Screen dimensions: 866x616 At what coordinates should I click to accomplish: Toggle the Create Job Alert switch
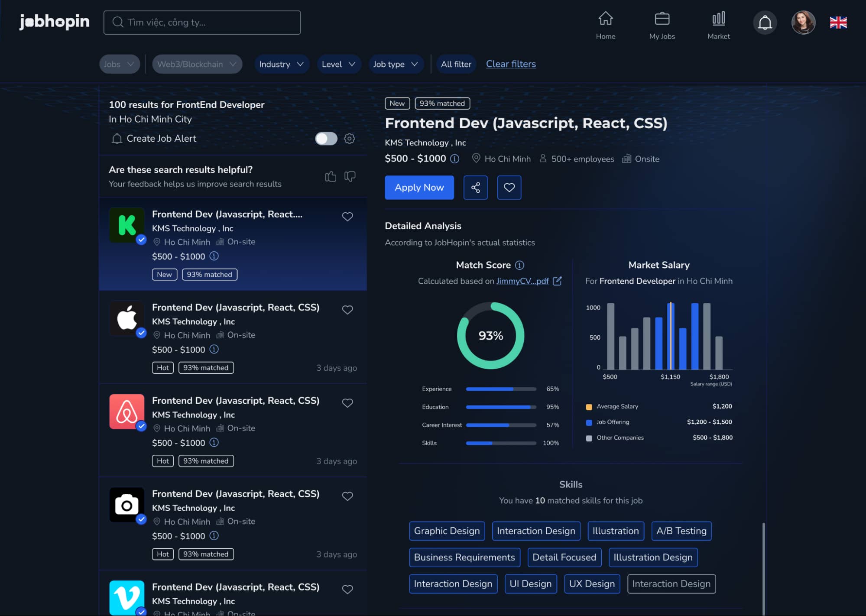tap(326, 138)
